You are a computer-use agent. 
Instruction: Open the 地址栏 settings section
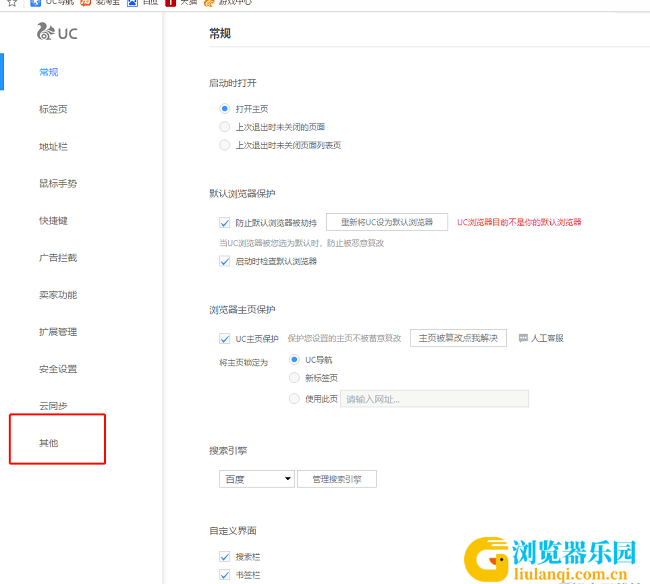[53, 146]
